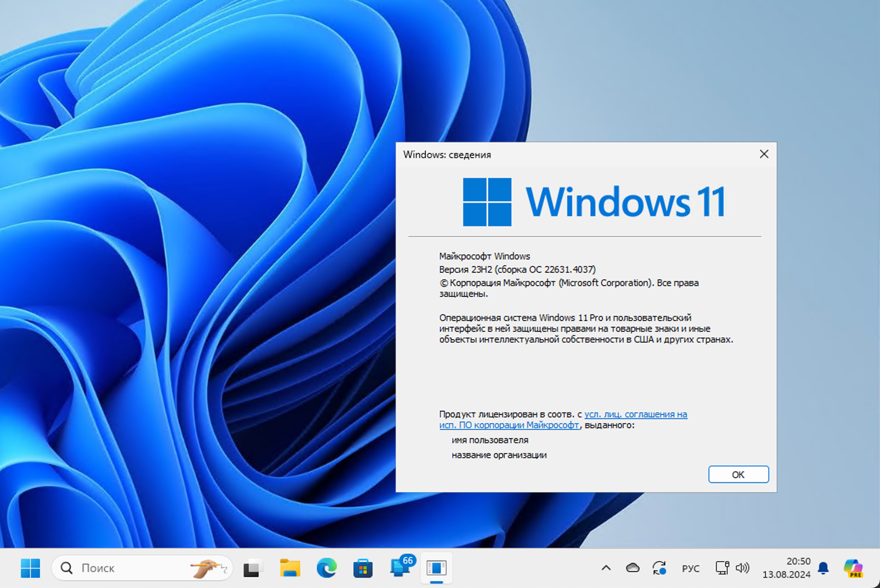Viewport: 880px width, 588px height.
Task: Click the 'название организации' label
Action: pyautogui.click(x=499, y=455)
